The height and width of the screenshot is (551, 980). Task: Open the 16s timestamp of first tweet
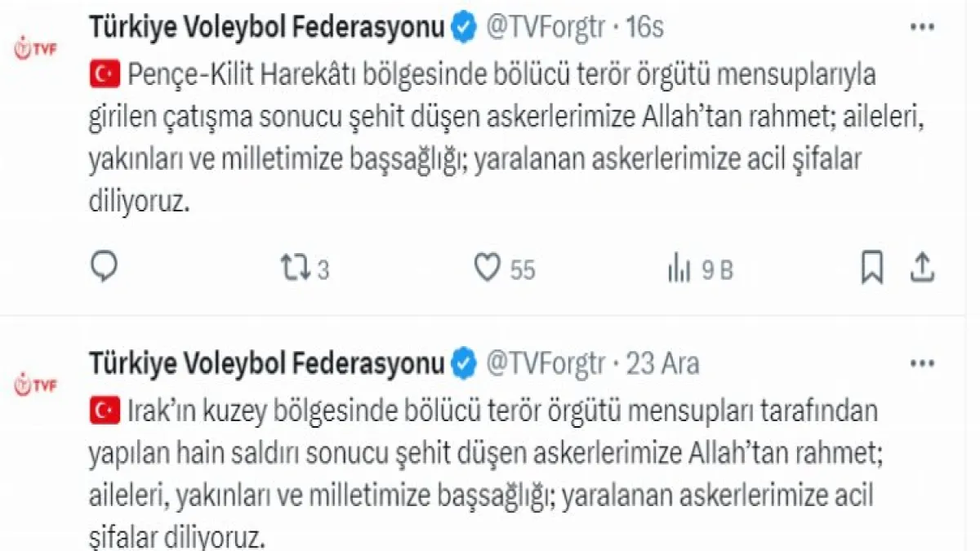point(644,28)
